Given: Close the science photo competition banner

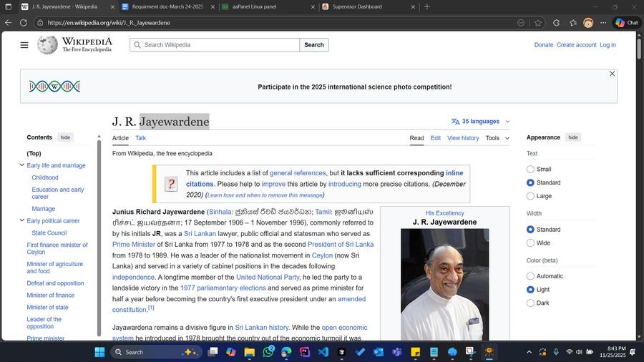Looking at the screenshot, I should coord(612,74).
